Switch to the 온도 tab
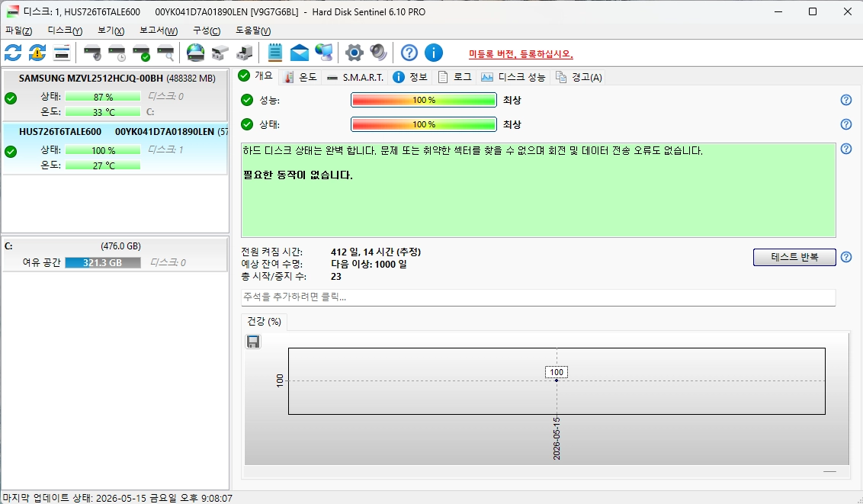Screen dimensions: 863x504 [300, 77]
